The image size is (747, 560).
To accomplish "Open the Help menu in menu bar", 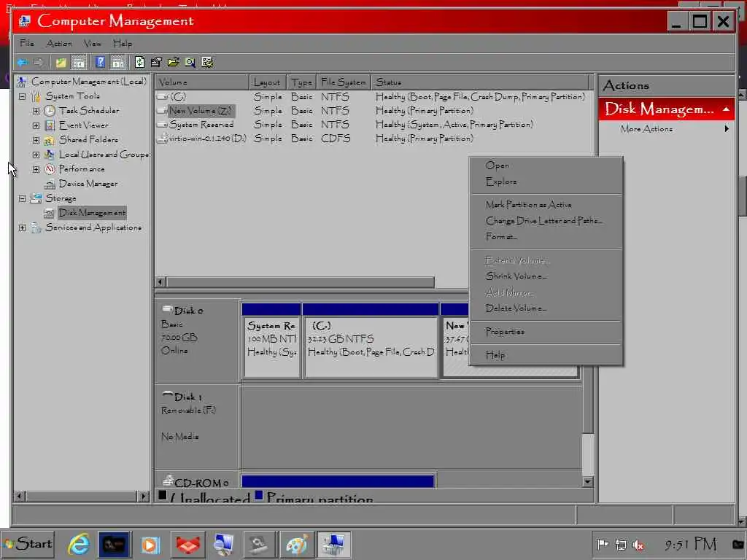I will click(x=123, y=43).
